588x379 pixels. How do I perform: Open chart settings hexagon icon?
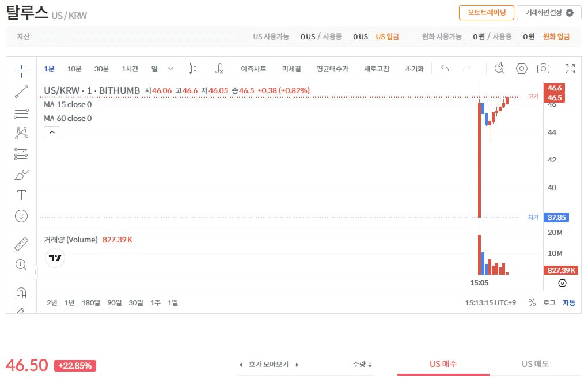tap(522, 69)
